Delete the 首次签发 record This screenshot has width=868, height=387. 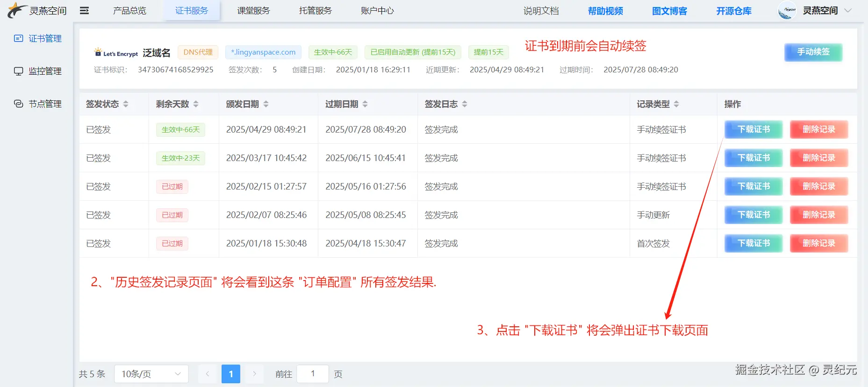pyautogui.click(x=819, y=243)
